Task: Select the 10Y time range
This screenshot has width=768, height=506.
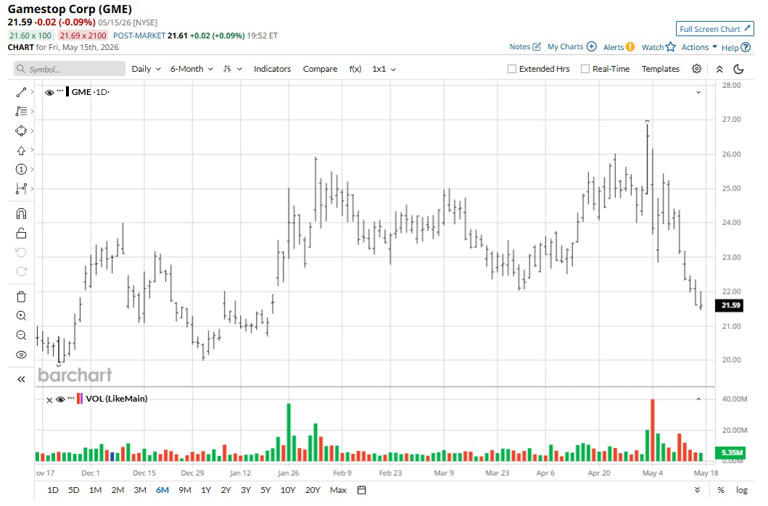Action: [288, 490]
